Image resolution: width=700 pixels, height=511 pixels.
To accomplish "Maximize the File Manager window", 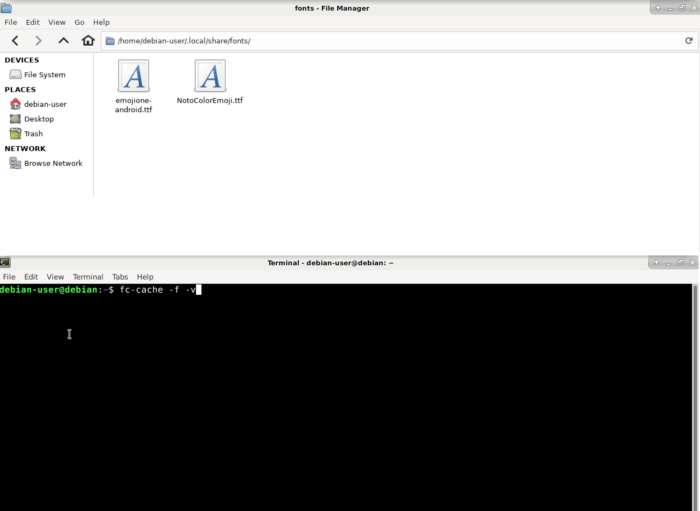I will click(x=682, y=8).
